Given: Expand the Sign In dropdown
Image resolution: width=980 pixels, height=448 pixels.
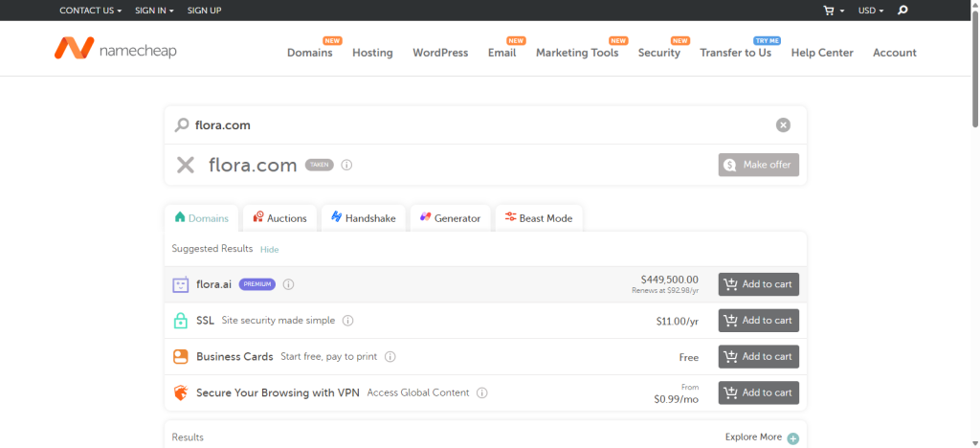Looking at the screenshot, I should 154,11.
